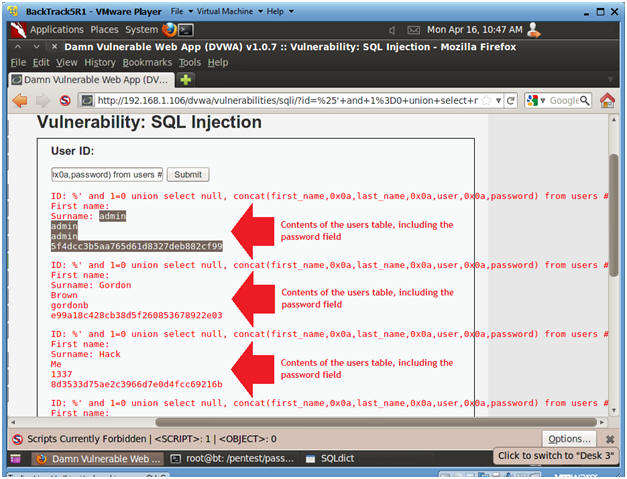Switch to the root@bt terminal taskbar item
The width and height of the screenshot is (627, 479).
(x=232, y=459)
